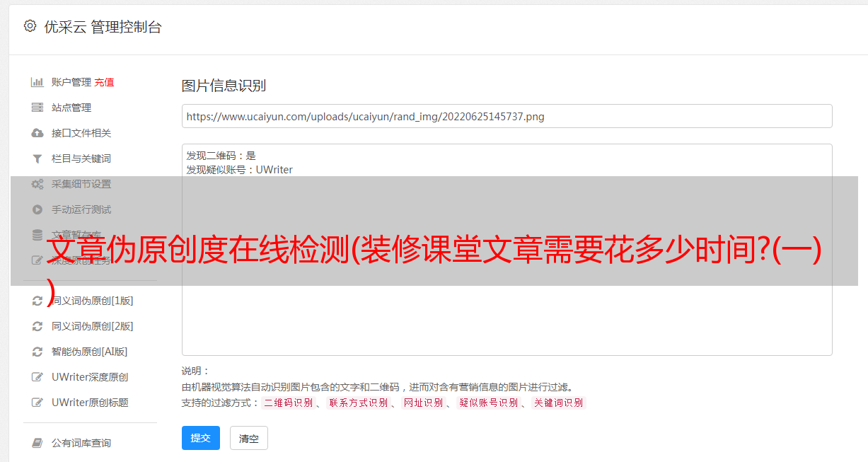Click the red 充值 link
This screenshot has width=868, height=462.
(x=104, y=82)
